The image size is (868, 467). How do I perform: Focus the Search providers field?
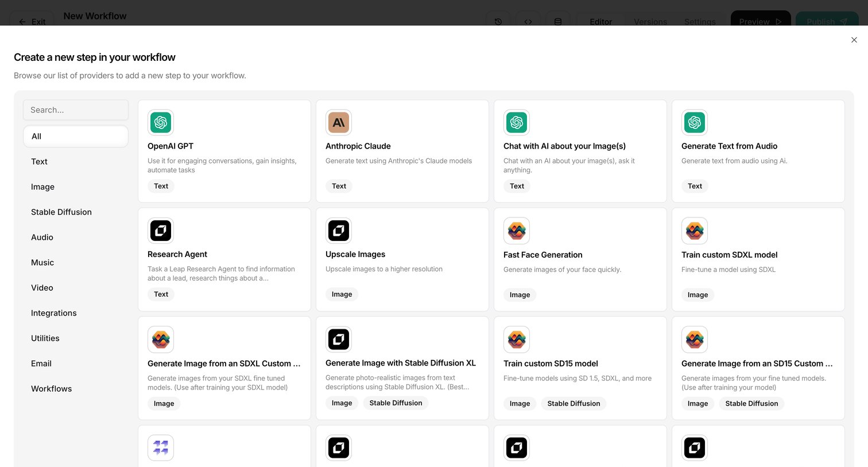click(x=76, y=110)
